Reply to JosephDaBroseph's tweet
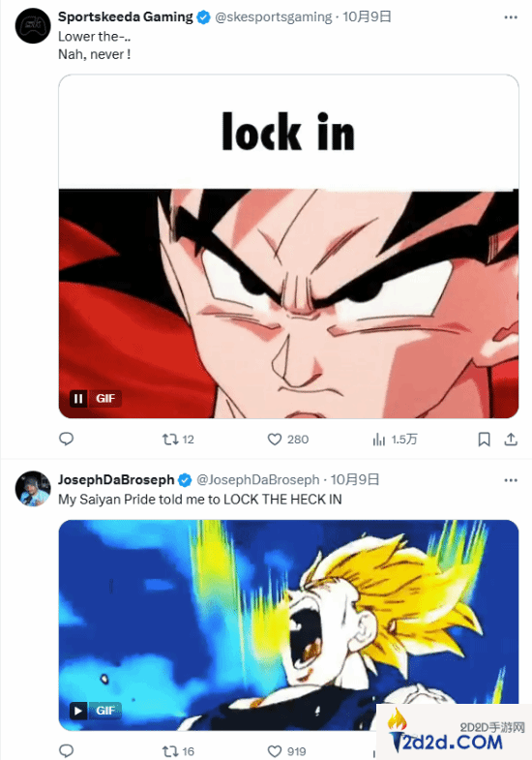Viewport: 532px width, 760px height. 67,750
